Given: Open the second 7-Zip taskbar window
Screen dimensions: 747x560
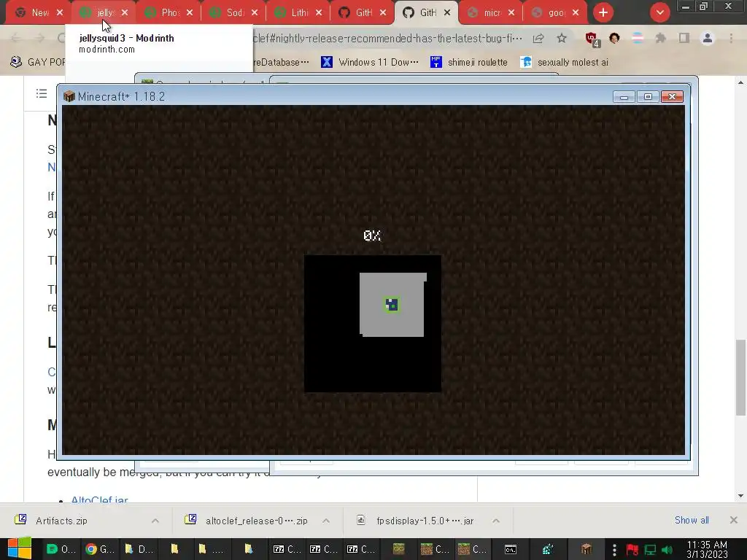Looking at the screenshot, I should [x=324, y=549].
